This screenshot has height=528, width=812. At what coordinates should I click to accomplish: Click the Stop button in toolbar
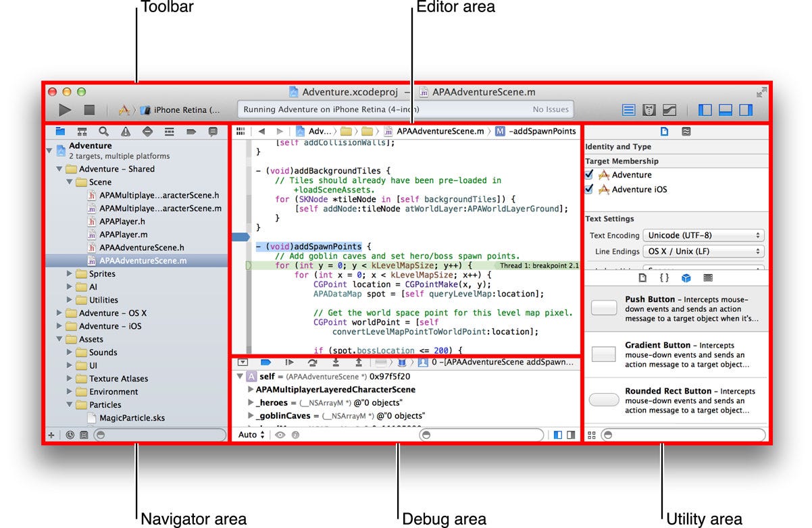click(89, 109)
